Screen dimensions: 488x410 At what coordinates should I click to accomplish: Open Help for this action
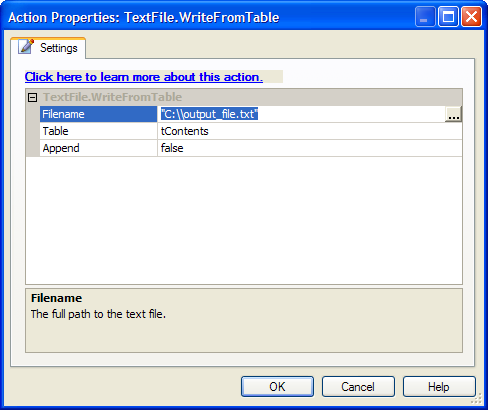(x=439, y=387)
